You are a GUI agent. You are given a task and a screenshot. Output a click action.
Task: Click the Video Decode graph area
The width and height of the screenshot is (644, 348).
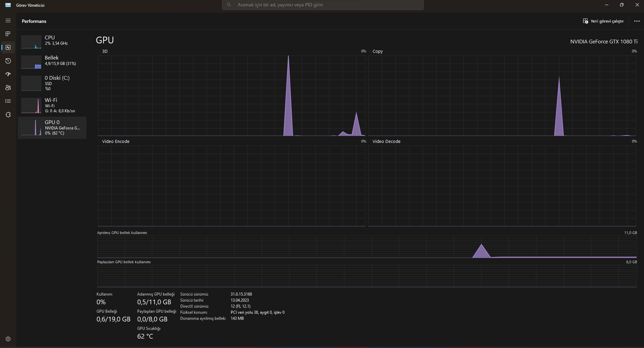502,186
